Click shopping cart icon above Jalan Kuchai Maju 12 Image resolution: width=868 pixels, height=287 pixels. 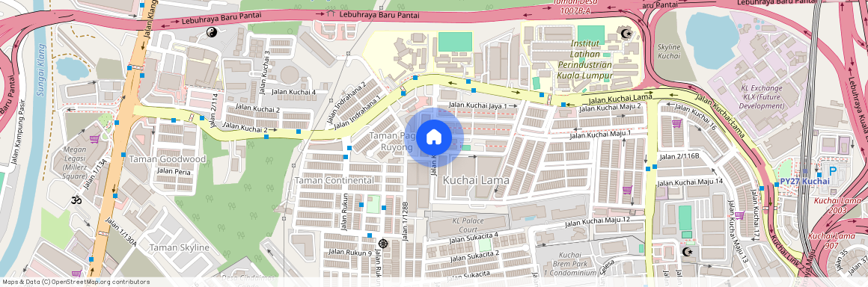pos(626,190)
